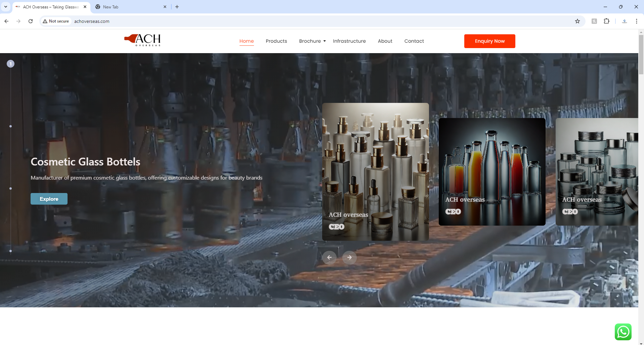The image size is (644, 345).
Task: Go to Infrastructure page
Action: (x=349, y=41)
